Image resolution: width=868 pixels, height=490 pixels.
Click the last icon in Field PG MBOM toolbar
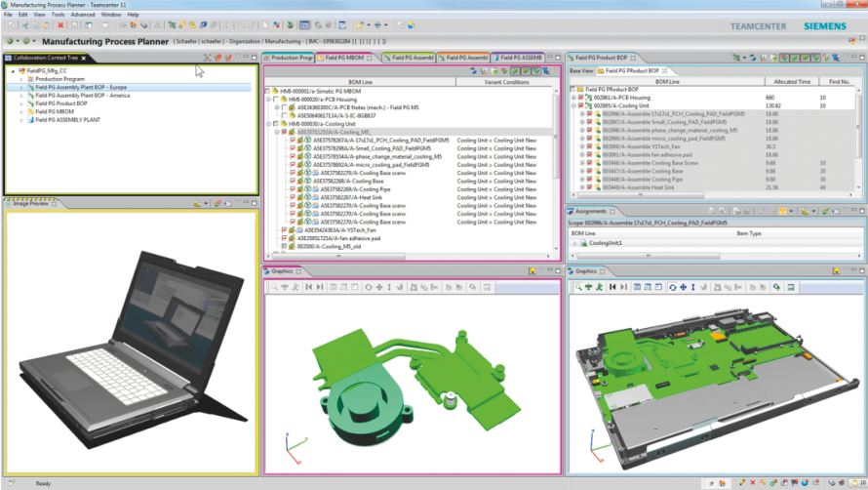[x=546, y=71]
